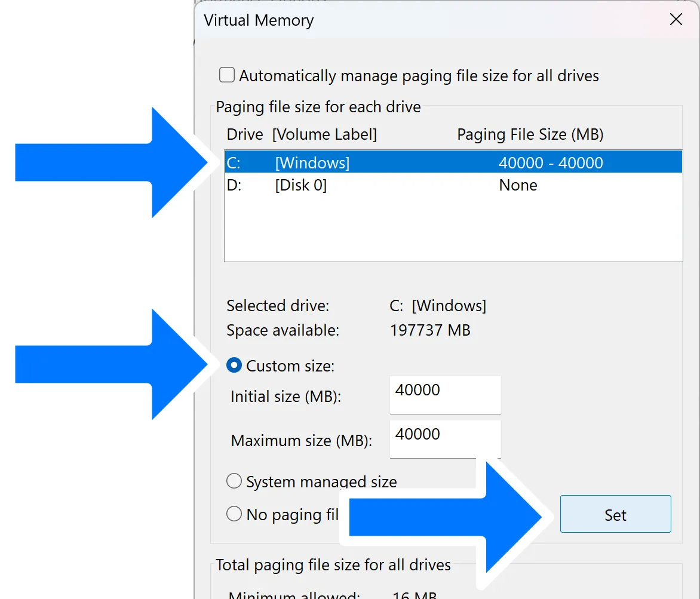
Task: Choose the Custom size radio button
Action: point(235,365)
